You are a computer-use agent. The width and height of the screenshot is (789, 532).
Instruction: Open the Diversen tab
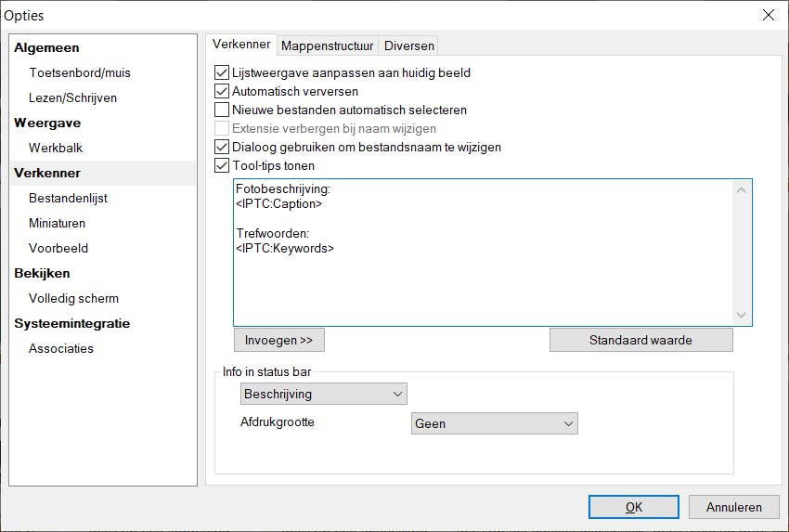pos(408,45)
